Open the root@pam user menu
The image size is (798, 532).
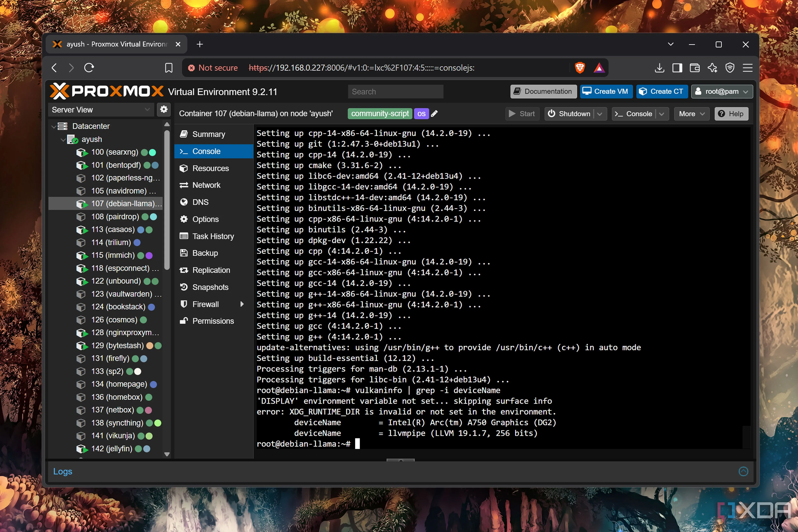coord(722,91)
